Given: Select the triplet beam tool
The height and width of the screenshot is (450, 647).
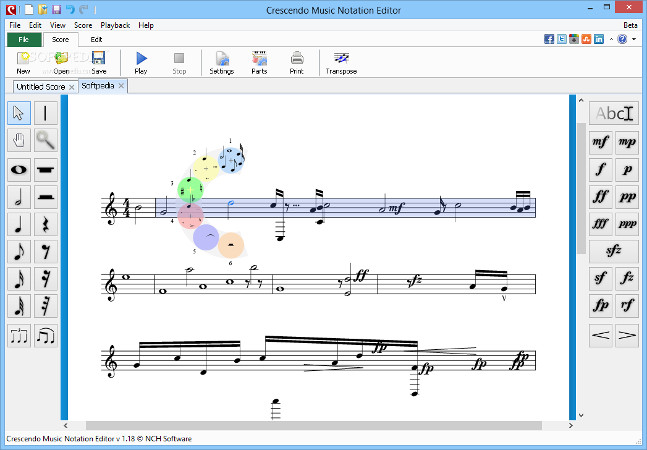Looking at the screenshot, I should click(x=19, y=336).
